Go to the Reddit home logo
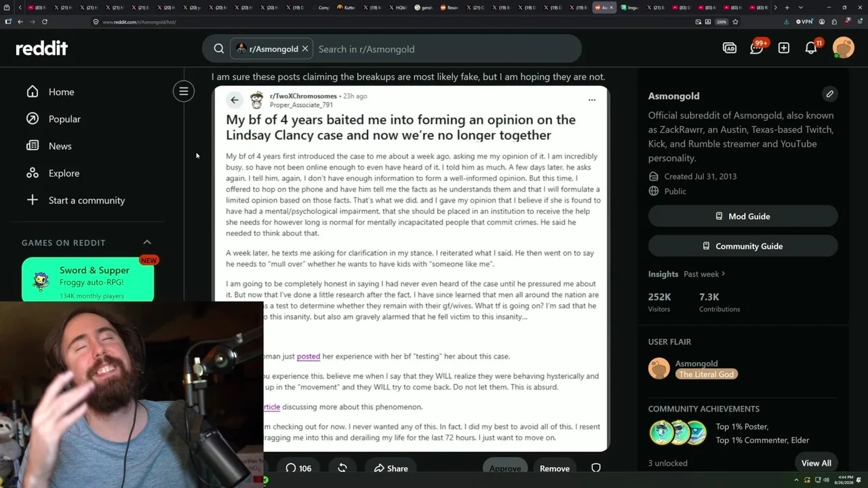The image size is (868, 488). 42,48
